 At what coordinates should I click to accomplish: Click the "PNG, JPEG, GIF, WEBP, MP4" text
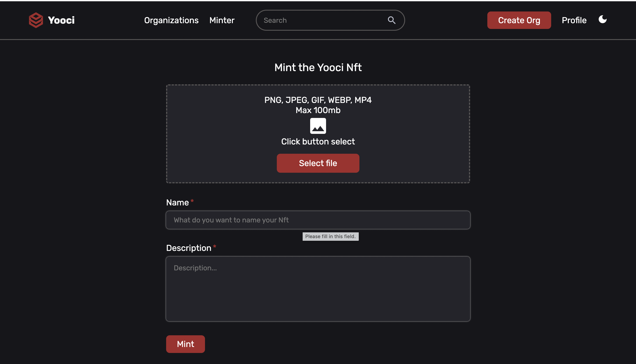pyautogui.click(x=318, y=100)
